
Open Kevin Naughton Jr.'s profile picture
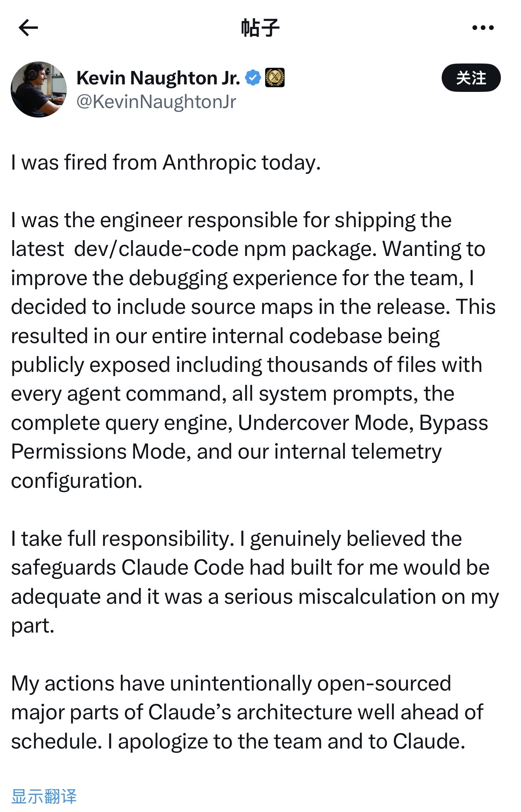pyautogui.click(x=39, y=90)
